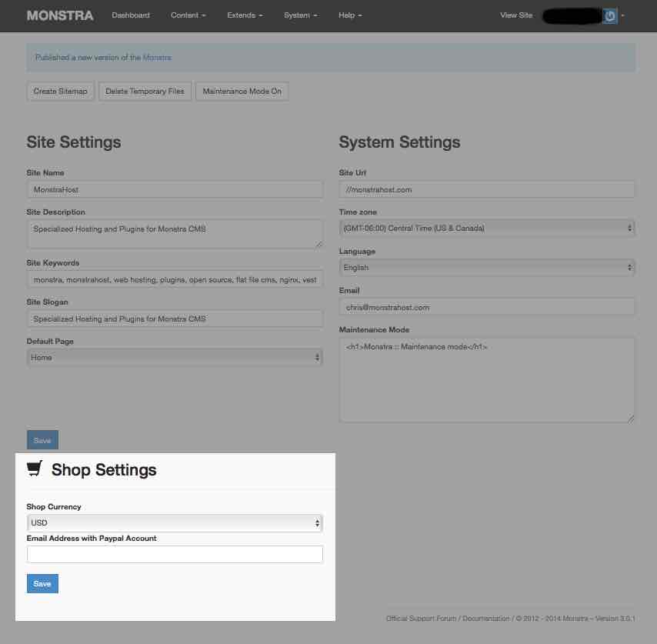
Task: Click the logout power icon in top bar
Action: pos(609,15)
